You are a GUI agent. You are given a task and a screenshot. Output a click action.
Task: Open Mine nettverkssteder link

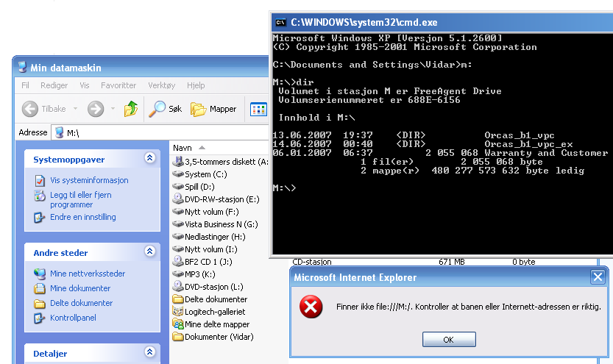pos(88,274)
